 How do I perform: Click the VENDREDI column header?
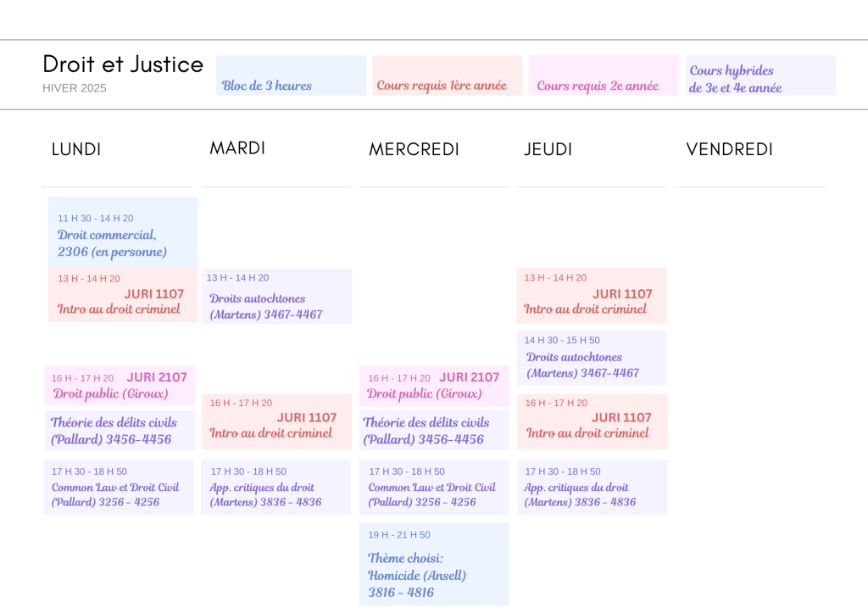(x=729, y=149)
